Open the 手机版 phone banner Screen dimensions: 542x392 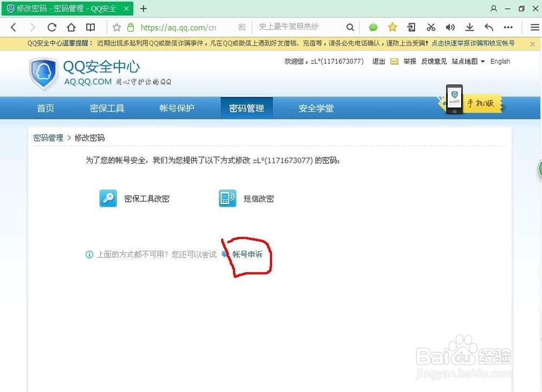tap(473, 100)
